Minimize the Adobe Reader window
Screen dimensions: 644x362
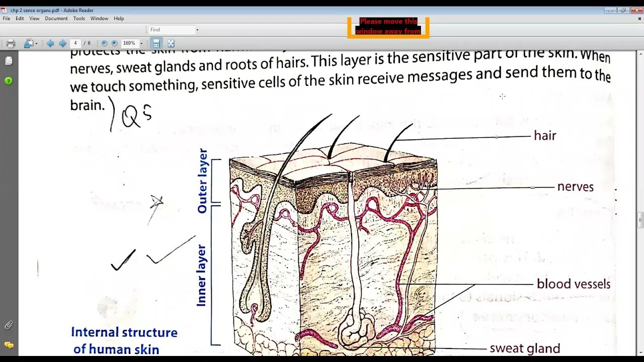coord(611,10)
